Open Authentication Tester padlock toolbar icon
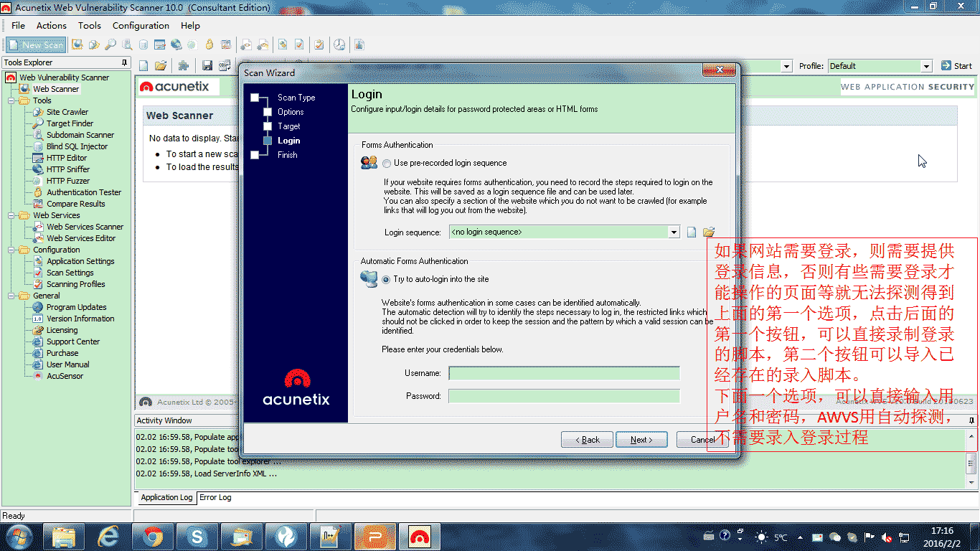980x551 pixels. (x=209, y=44)
